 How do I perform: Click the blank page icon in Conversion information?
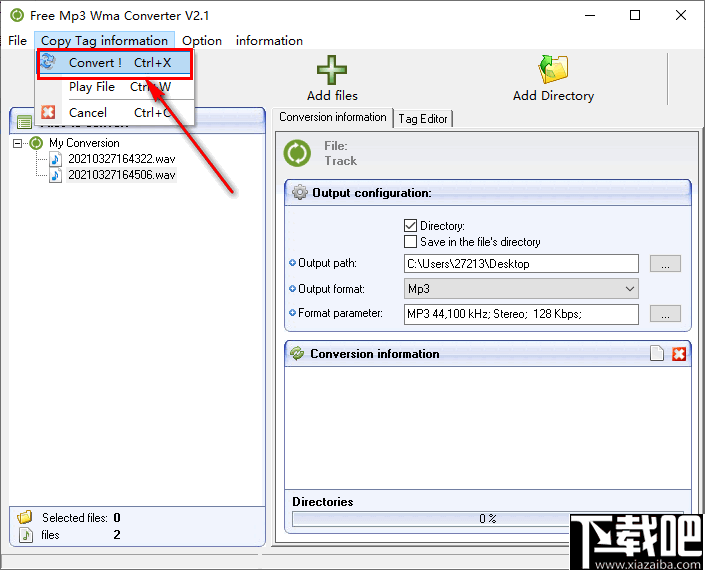coord(657,353)
